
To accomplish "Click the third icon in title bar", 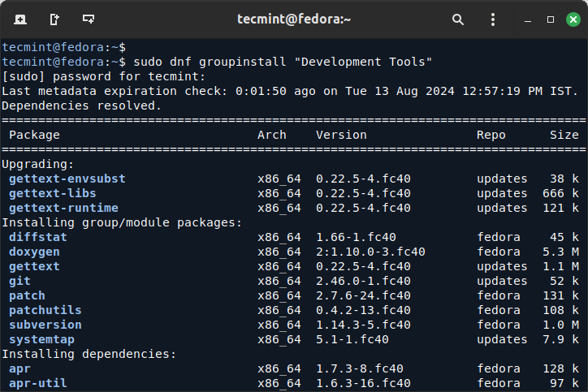I will click(x=88, y=19).
